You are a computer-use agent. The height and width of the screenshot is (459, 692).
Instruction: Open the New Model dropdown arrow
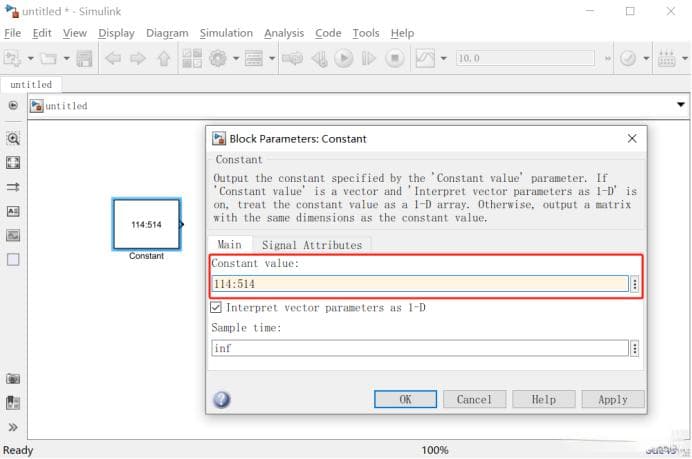coord(30,58)
